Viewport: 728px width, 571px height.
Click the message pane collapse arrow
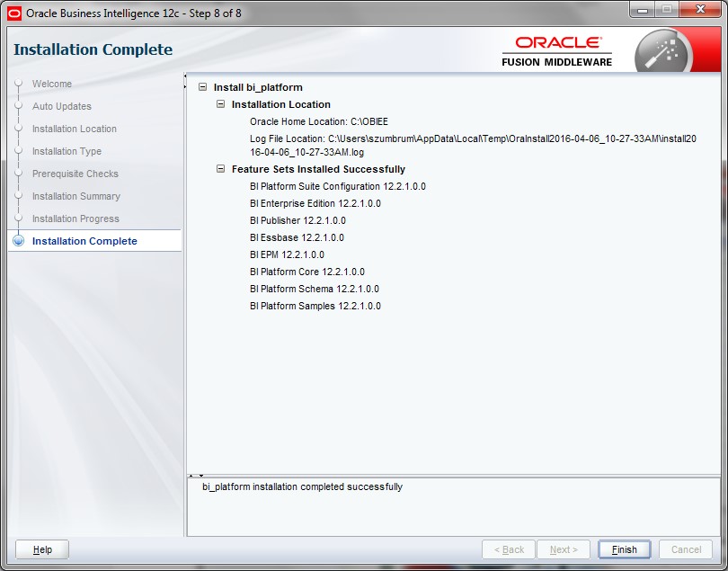tap(201, 476)
